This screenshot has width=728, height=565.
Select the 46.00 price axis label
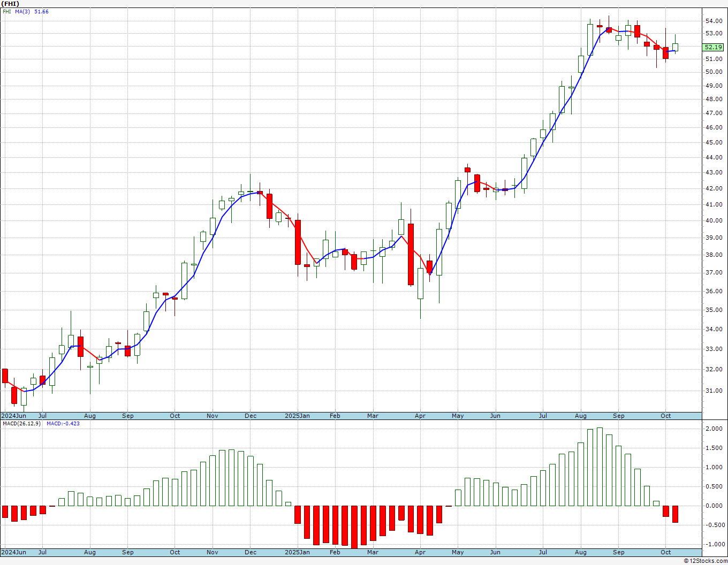tap(714, 127)
